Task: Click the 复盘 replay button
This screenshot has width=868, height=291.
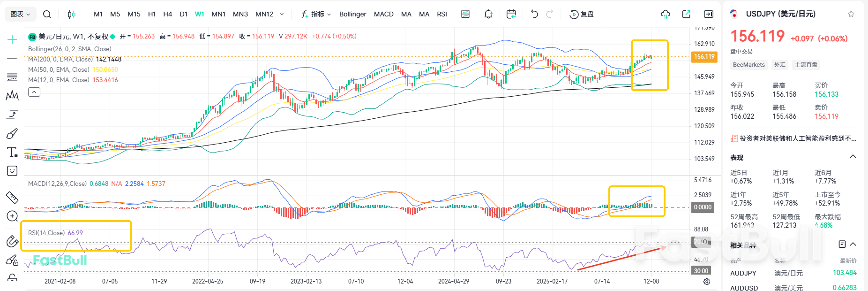Action: (x=582, y=14)
